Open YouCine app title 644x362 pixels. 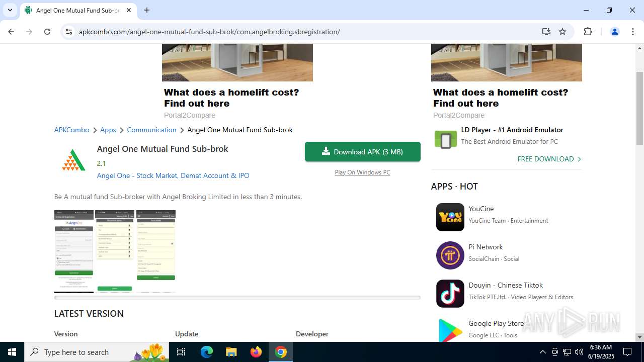[481, 209]
